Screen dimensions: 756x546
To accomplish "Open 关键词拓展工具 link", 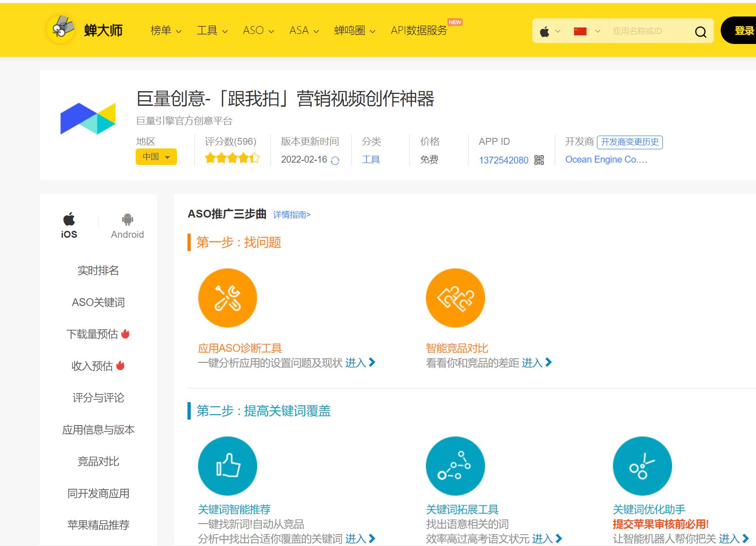I will (462, 509).
